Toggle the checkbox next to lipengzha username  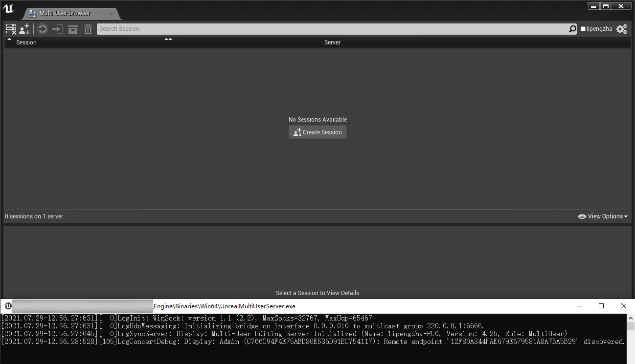pyautogui.click(x=583, y=29)
